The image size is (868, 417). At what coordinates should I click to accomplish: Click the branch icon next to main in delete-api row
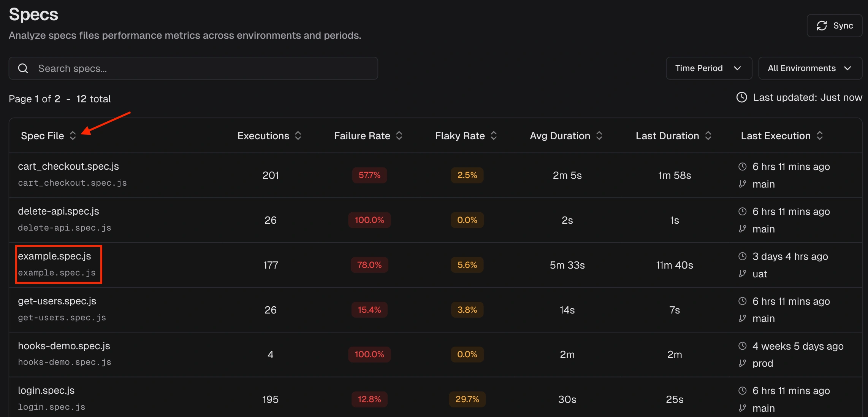pyautogui.click(x=742, y=229)
